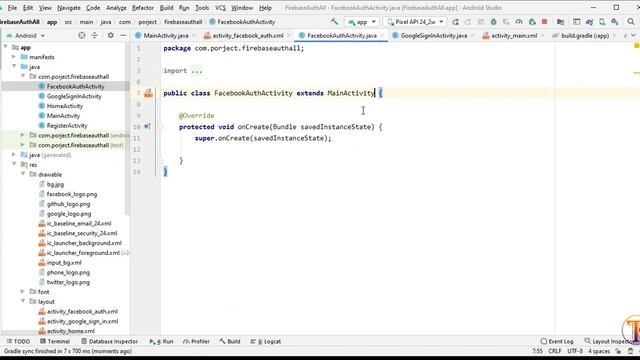Show the hidden editor tabs dropdown

point(633,36)
